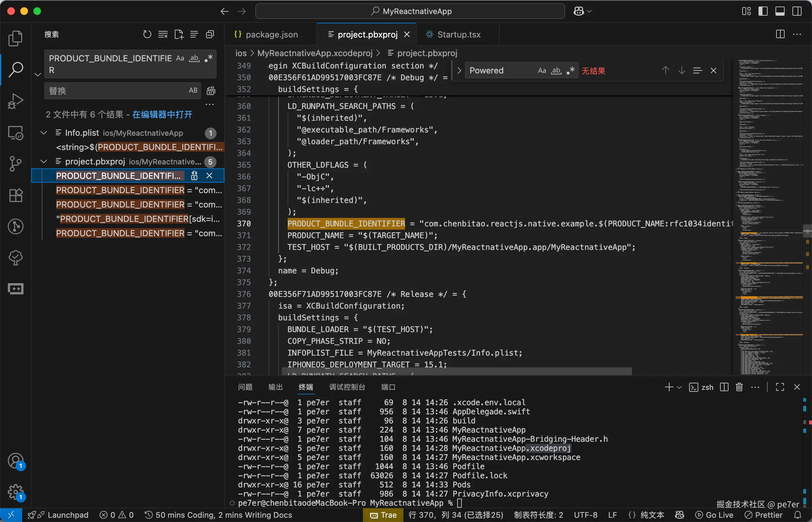Switch to the Startup.tsx editor tab
Viewport: 812px width, 522px height.
458,35
